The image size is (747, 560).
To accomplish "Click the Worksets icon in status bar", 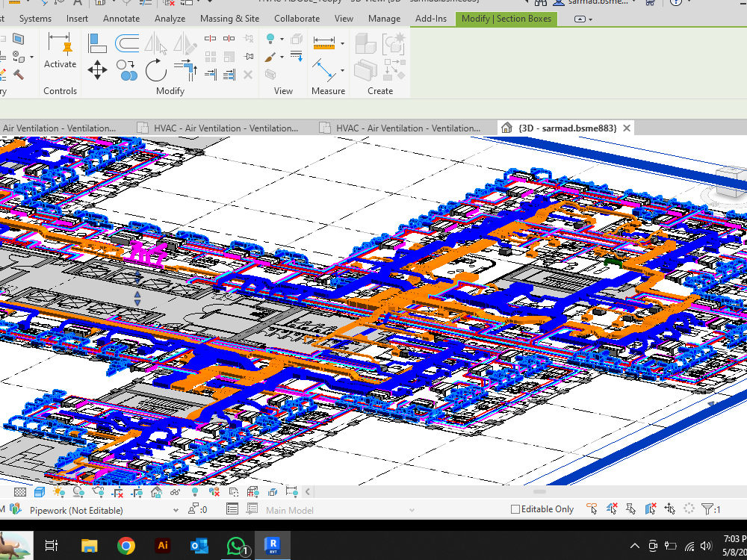I will coord(16,509).
